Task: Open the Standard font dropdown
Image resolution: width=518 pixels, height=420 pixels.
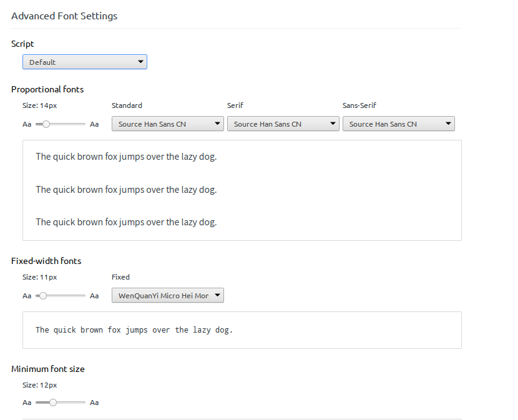Action: coord(167,124)
